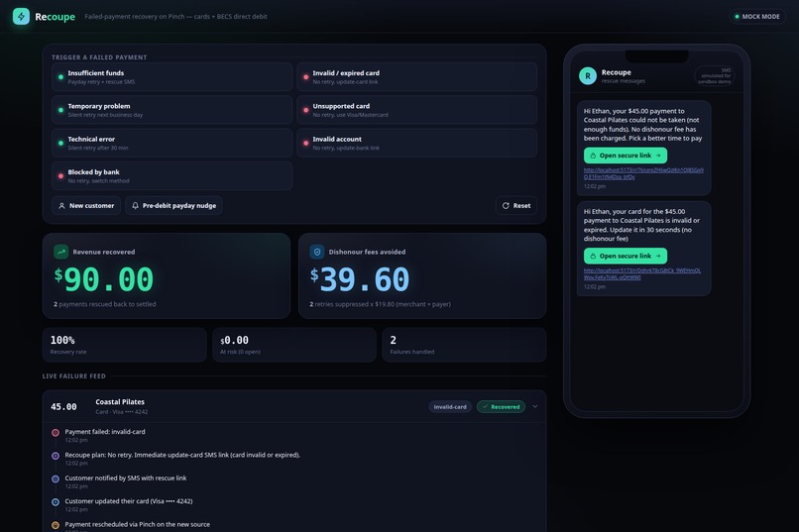Click the New customer button
799x532 pixels.
86,206
